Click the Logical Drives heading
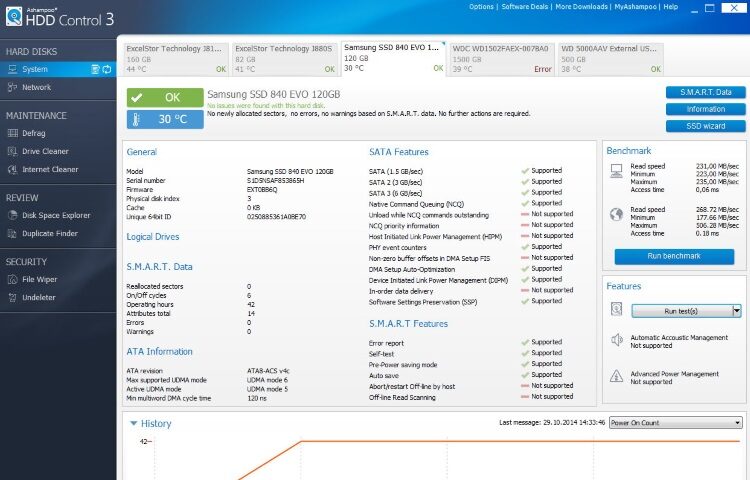The image size is (750, 480). 153,237
